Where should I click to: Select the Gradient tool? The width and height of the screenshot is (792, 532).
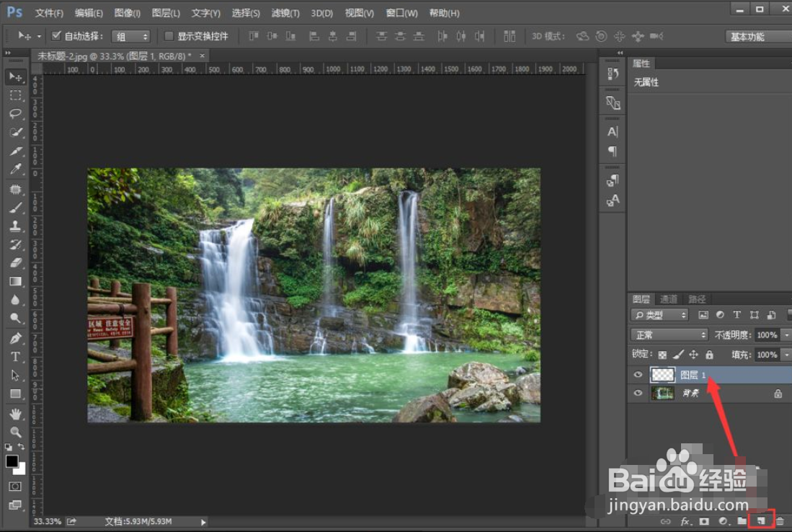15,281
